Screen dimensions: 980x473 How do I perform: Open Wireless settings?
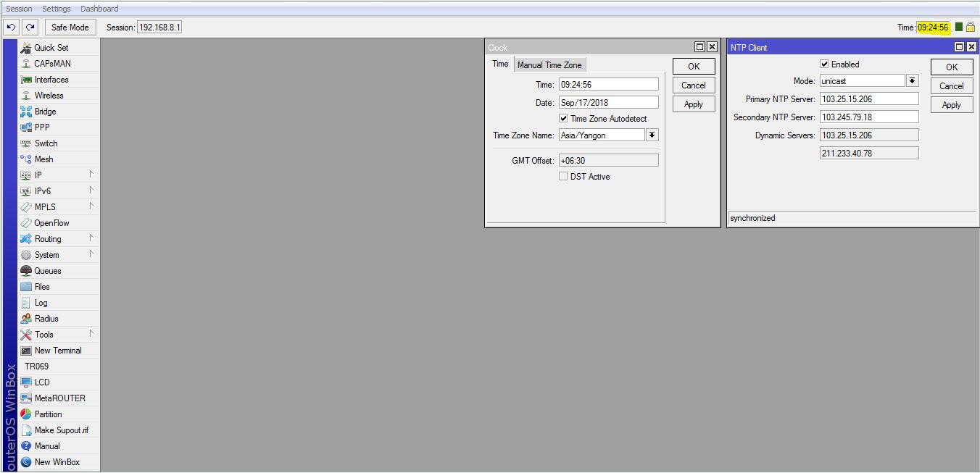(59, 96)
